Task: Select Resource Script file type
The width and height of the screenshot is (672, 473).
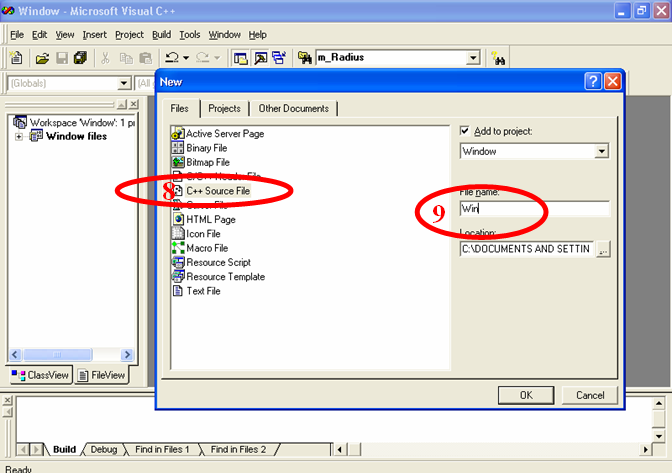Action: coord(218,262)
